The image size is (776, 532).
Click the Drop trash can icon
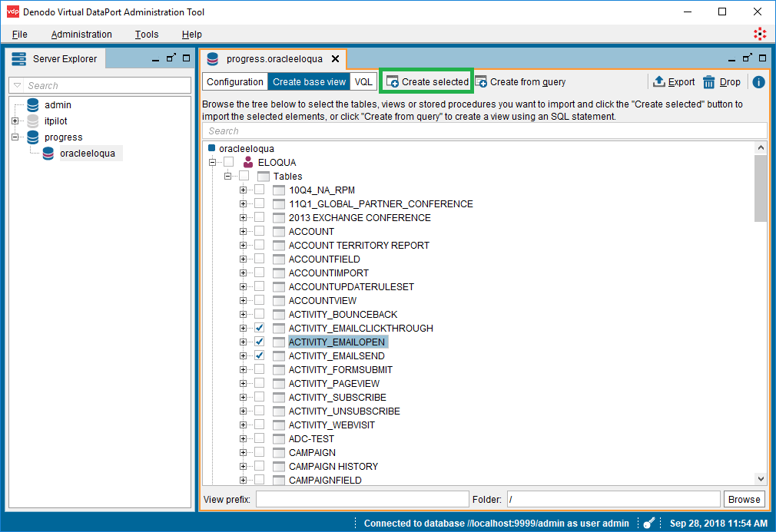click(709, 82)
